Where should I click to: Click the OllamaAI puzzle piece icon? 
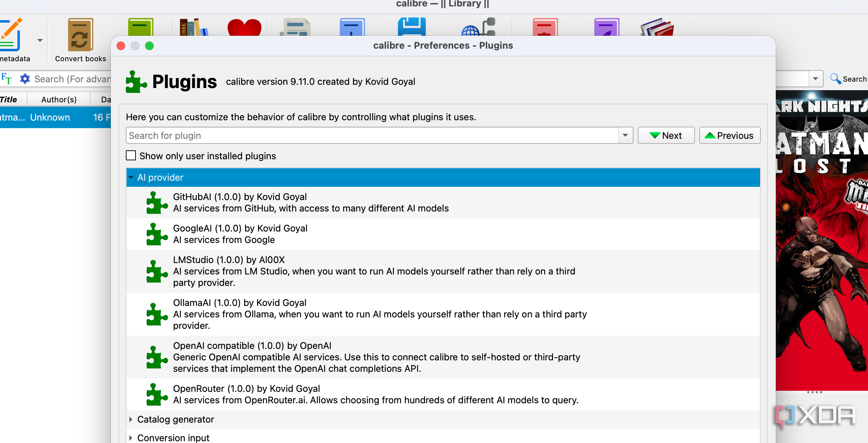click(x=157, y=314)
